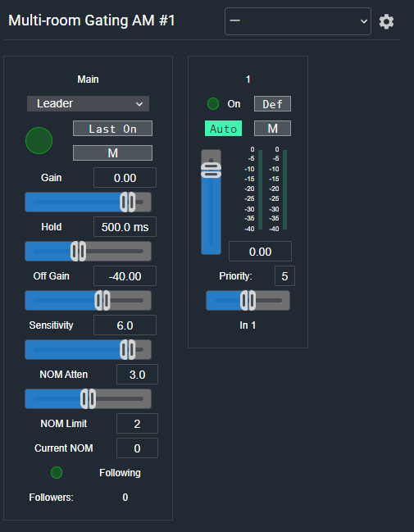Viewport: 414px width, 532px height.
Task: Click the channel 1 right level meter
Action: click(x=285, y=189)
